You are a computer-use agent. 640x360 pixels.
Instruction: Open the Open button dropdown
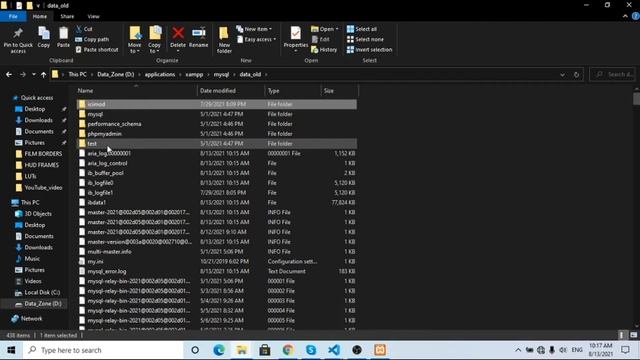tap(325, 29)
